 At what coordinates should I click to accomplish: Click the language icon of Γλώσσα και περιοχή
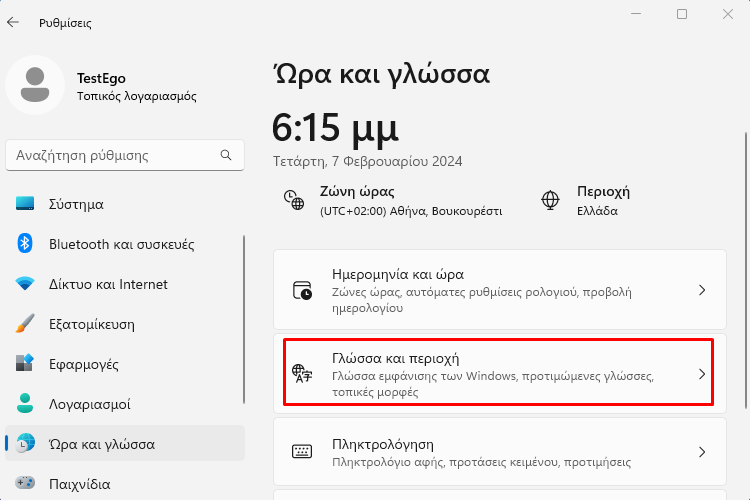[x=302, y=374]
